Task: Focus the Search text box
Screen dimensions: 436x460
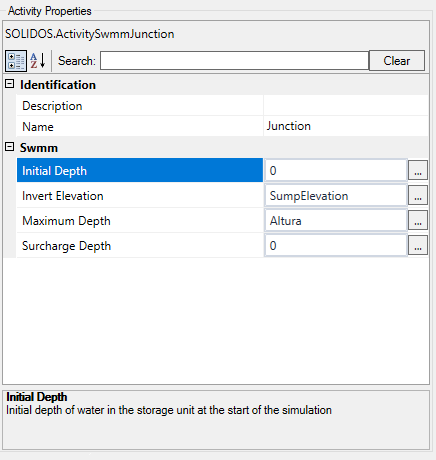Action: click(x=234, y=61)
